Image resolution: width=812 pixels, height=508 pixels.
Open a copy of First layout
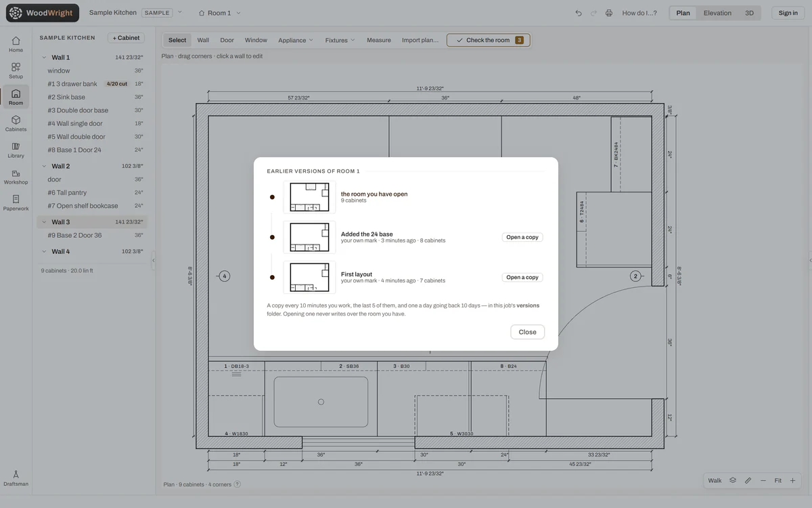522,277
